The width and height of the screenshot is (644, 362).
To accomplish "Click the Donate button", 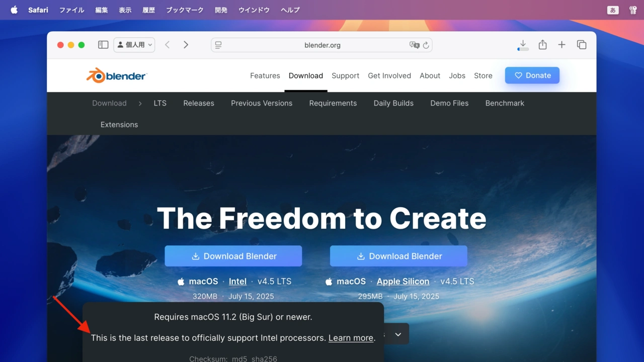I will [532, 75].
